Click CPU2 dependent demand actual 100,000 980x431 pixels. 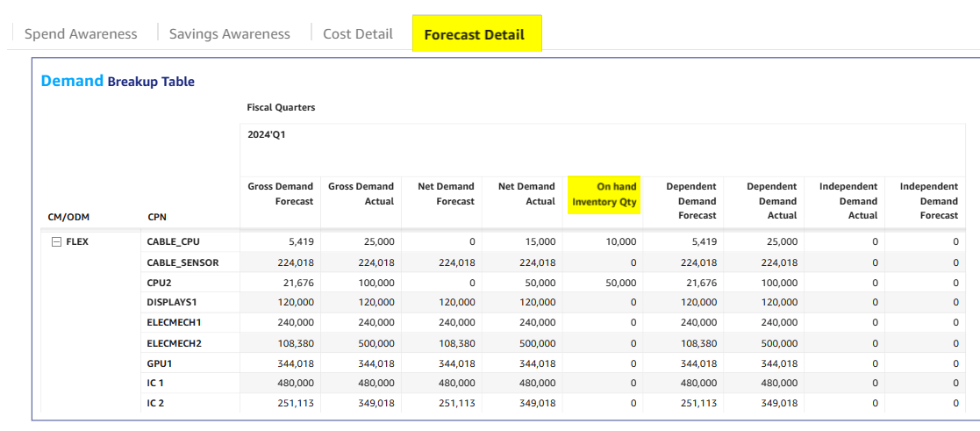coord(779,283)
